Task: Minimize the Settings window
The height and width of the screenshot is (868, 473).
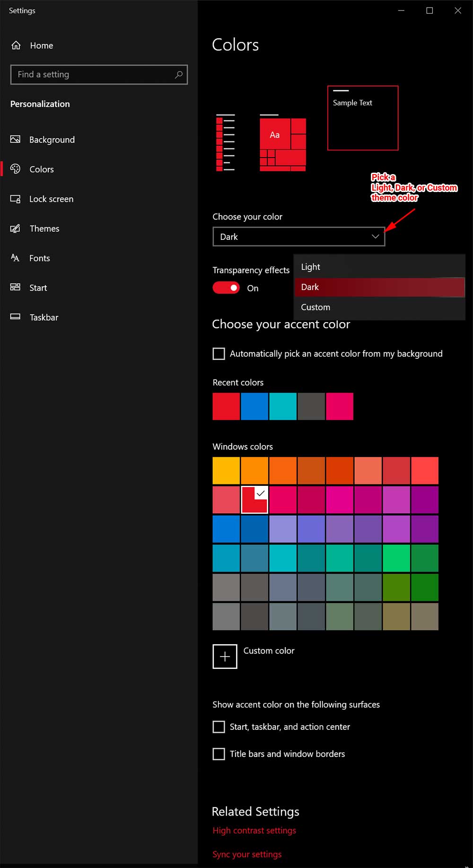Action: (x=401, y=10)
